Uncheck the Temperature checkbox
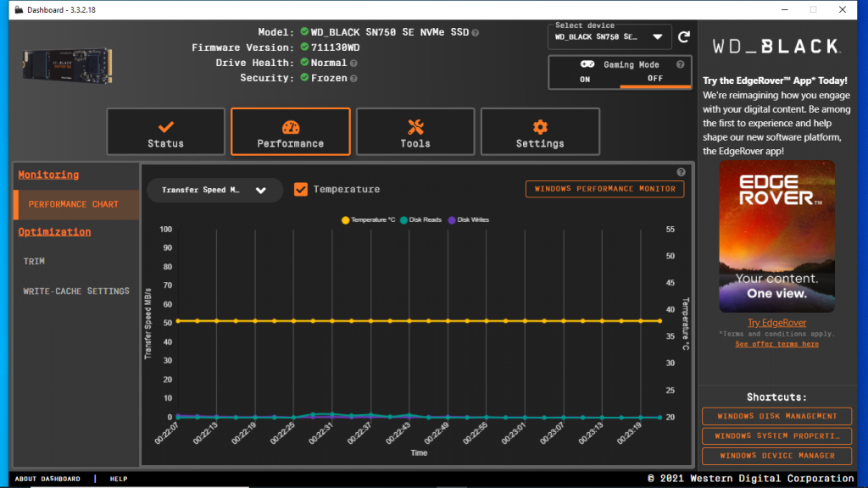868x488 pixels. 301,189
